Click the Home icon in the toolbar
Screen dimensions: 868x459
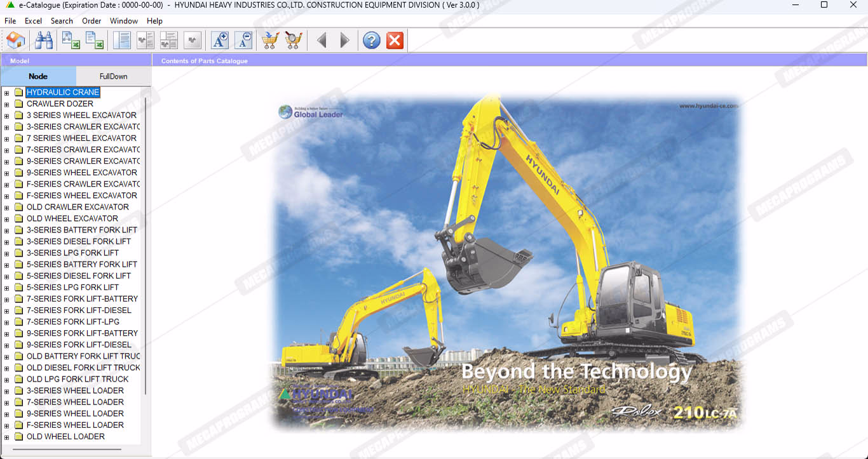[16, 41]
